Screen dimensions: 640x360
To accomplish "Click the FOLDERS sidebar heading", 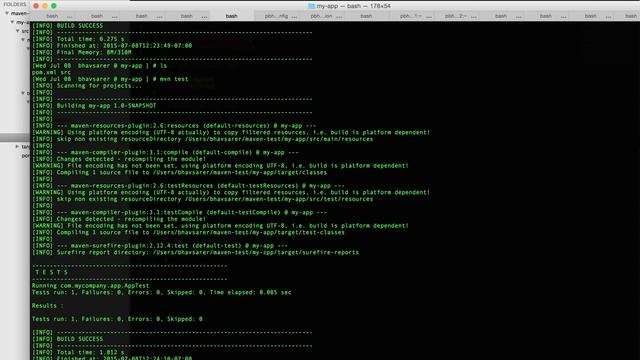I will (x=15, y=4).
